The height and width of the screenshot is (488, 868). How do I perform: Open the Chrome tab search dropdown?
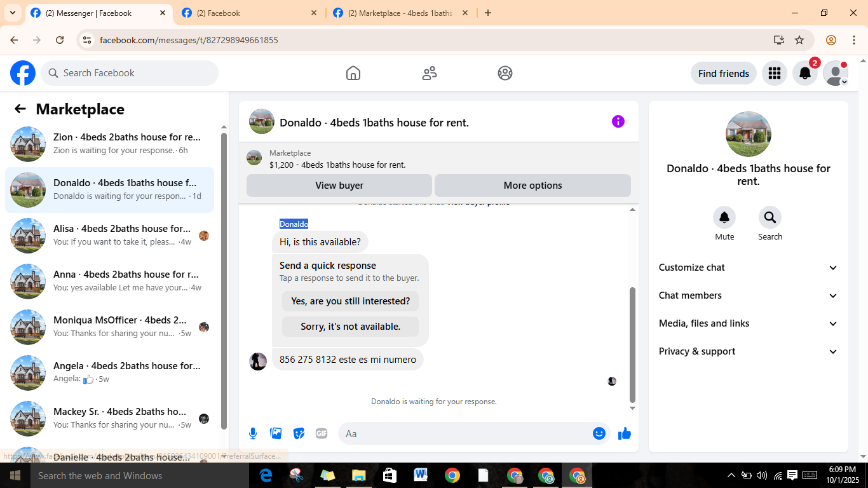click(x=13, y=13)
